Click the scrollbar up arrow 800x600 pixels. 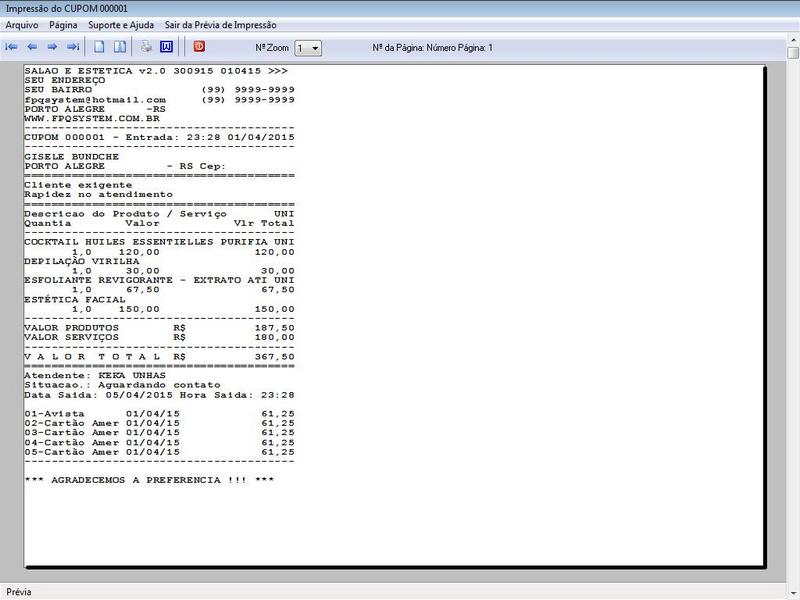(x=792, y=51)
